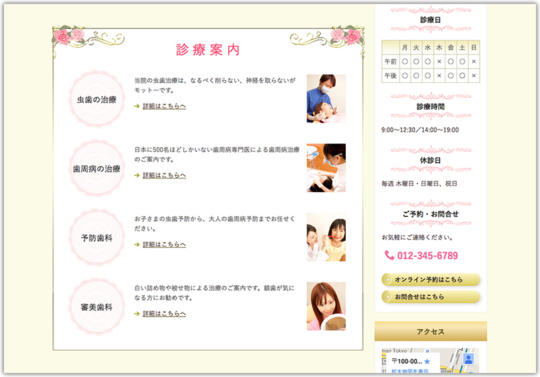This screenshot has width=540, height=377.
Task: Click the 土 column header in schedule
Action: pos(462,48)
